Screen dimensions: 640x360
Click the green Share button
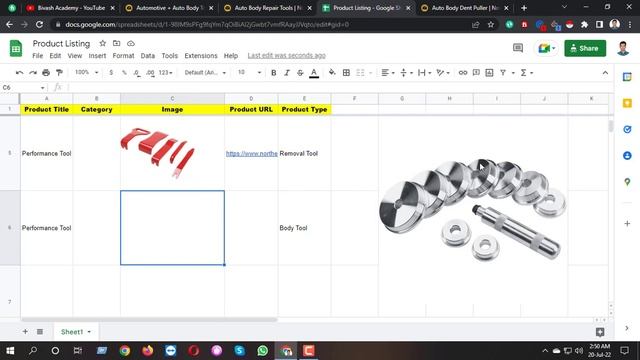(x=585, y=48)
